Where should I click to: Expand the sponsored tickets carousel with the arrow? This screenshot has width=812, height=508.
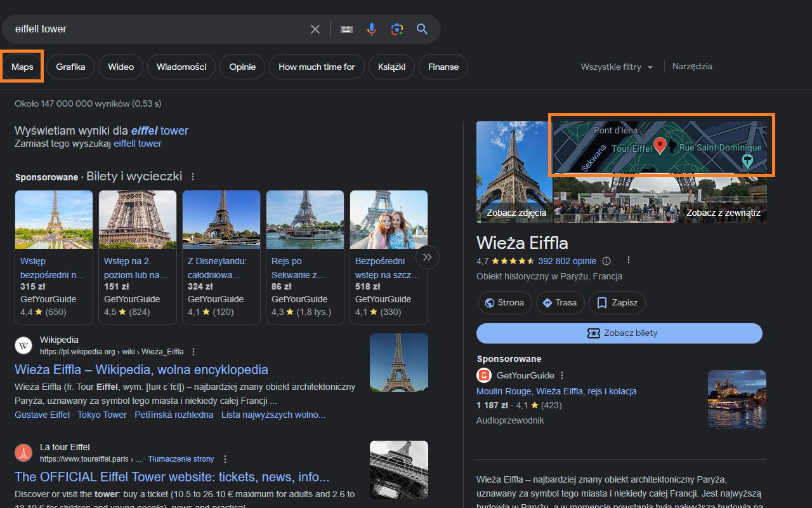(x=427, y=257)
